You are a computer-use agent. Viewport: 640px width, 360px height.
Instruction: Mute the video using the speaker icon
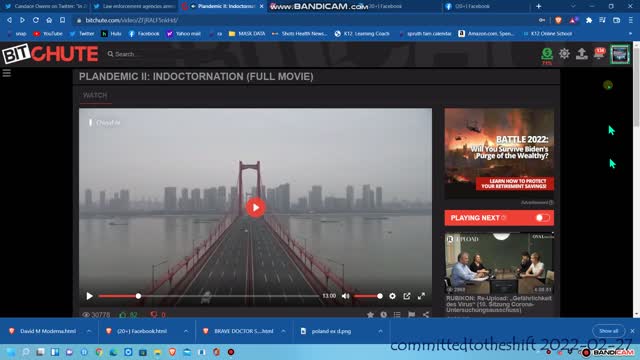pos(345,296)
